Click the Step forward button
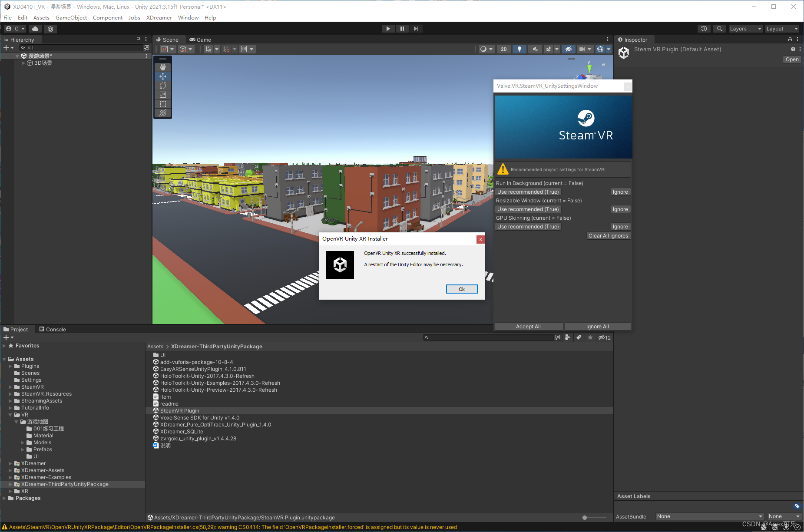This screenshot has width=804, height=532. click(416, 29)
